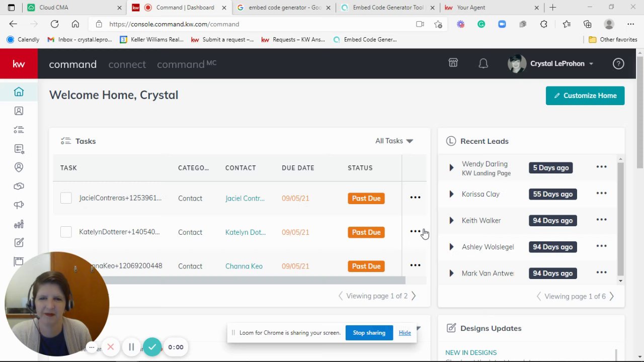Switch to Embed Code Generator Tool tab

[x=386, y=8]
